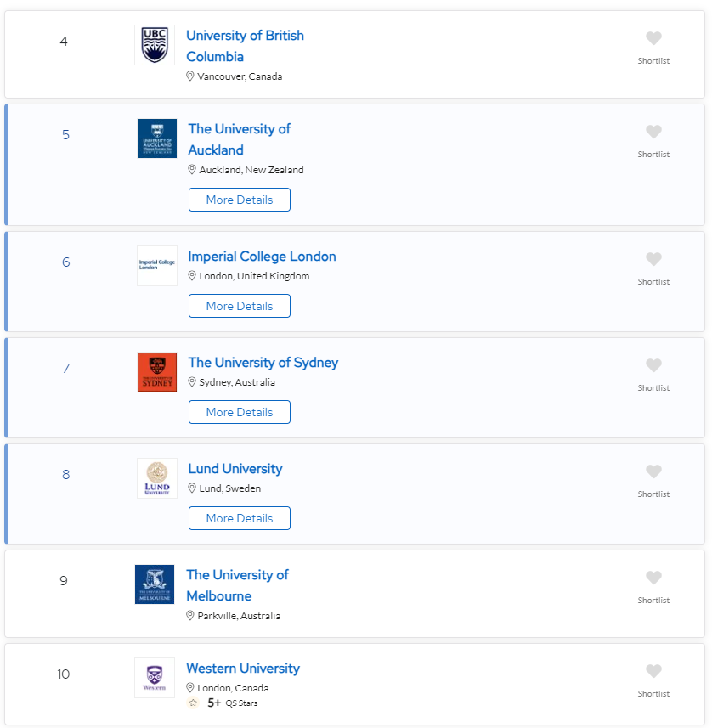Viewport: 712px width, 728px height.
Task: Shortlist Imperial College London with heart
Action: coord(653,259)
